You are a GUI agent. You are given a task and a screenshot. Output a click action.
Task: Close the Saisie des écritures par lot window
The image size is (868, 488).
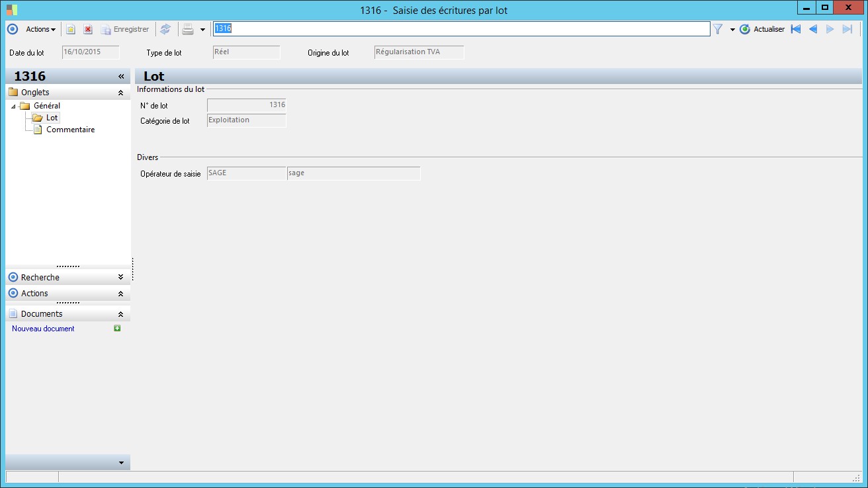[849, 8]
